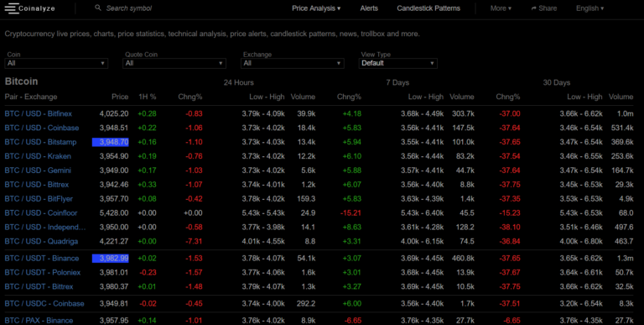The height and width of the screenshot is (325, 644).
Task: Click the search magnifier icon
Action: [x=98, y=8]
